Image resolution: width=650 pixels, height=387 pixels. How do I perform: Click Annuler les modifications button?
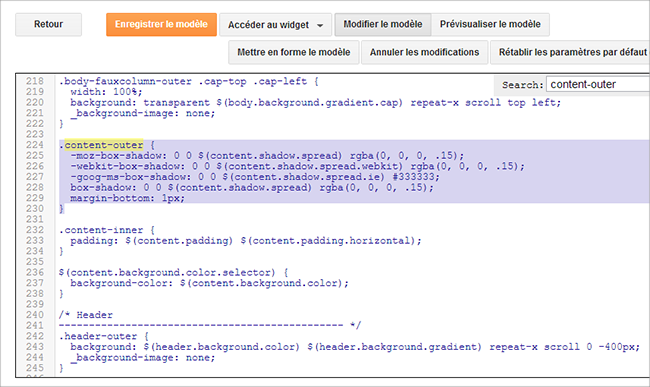pos(424,52)
